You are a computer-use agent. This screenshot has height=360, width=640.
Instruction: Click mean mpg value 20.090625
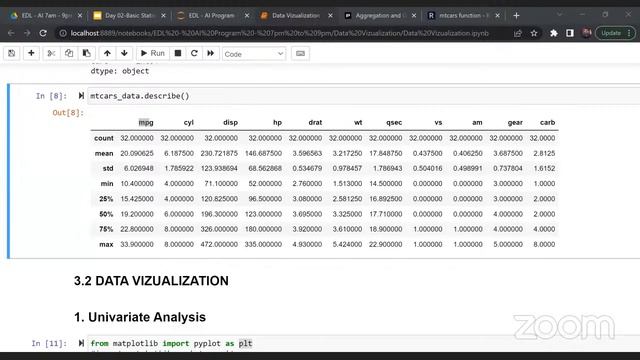(137, 153)
